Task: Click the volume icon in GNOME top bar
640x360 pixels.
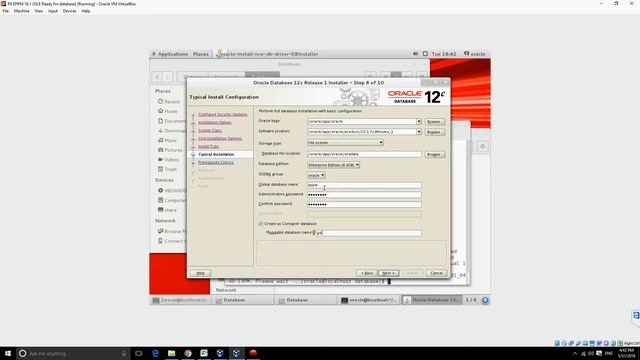Action: tap(415, 54)
